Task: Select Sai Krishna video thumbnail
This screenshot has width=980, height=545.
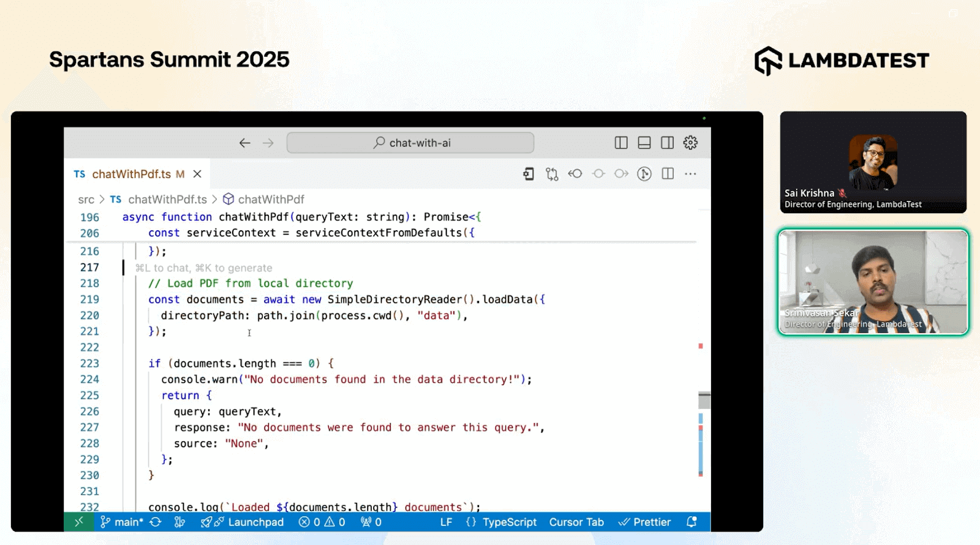Action: 873,162
